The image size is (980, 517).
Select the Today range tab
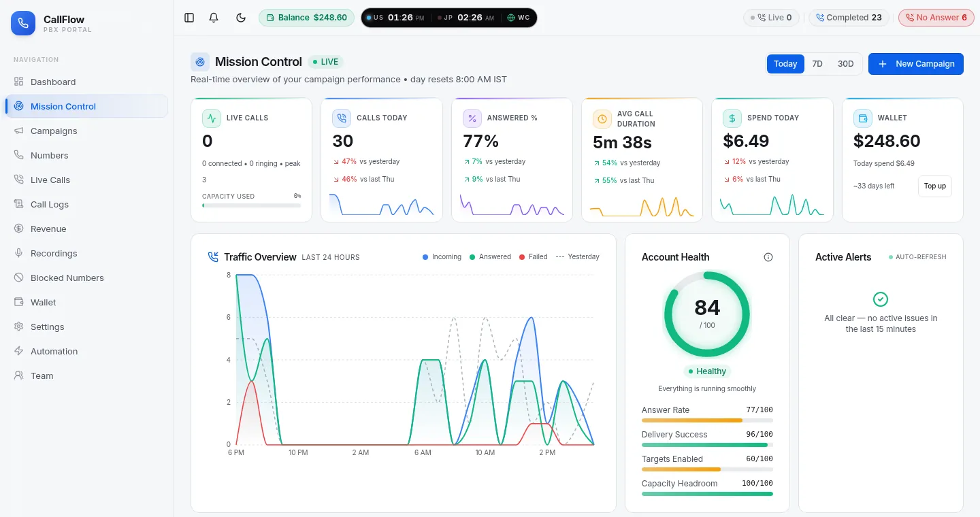click(785, 64)
